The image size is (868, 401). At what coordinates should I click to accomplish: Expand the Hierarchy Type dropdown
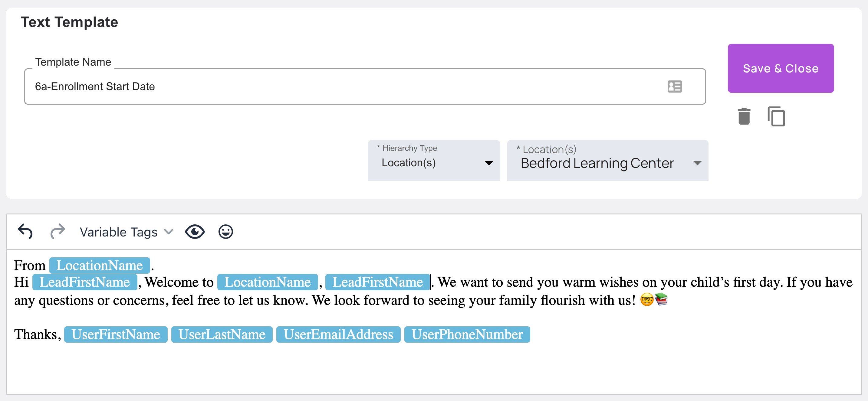[x=490, y=163]
